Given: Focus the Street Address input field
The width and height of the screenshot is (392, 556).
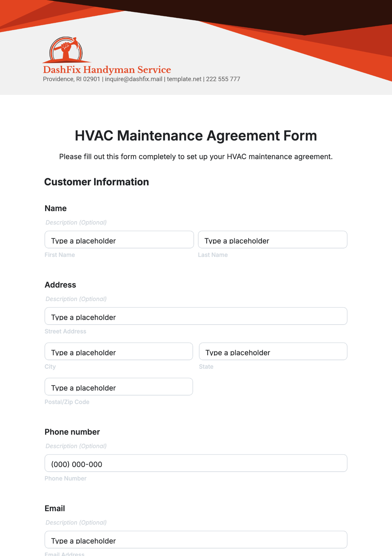Looking at the screenshot, I should 196,316.
